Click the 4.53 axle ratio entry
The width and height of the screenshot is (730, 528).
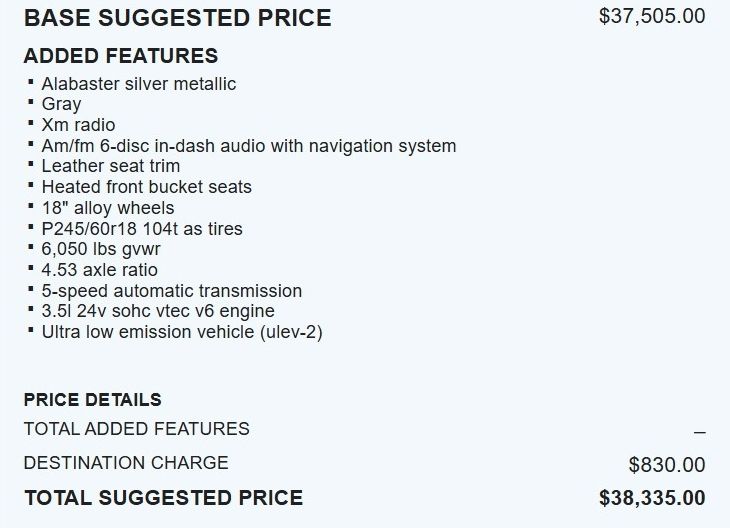click(x=99, y=270)
